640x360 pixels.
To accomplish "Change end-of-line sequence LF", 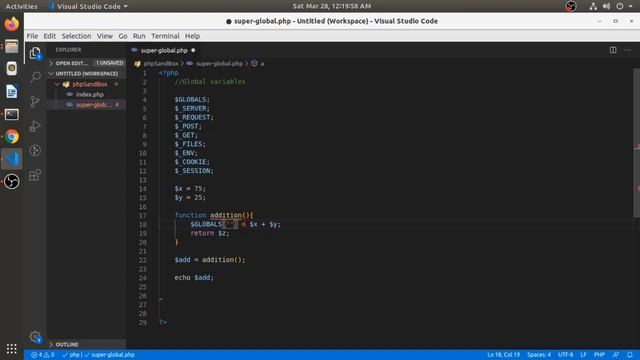I will coord(583,355).
